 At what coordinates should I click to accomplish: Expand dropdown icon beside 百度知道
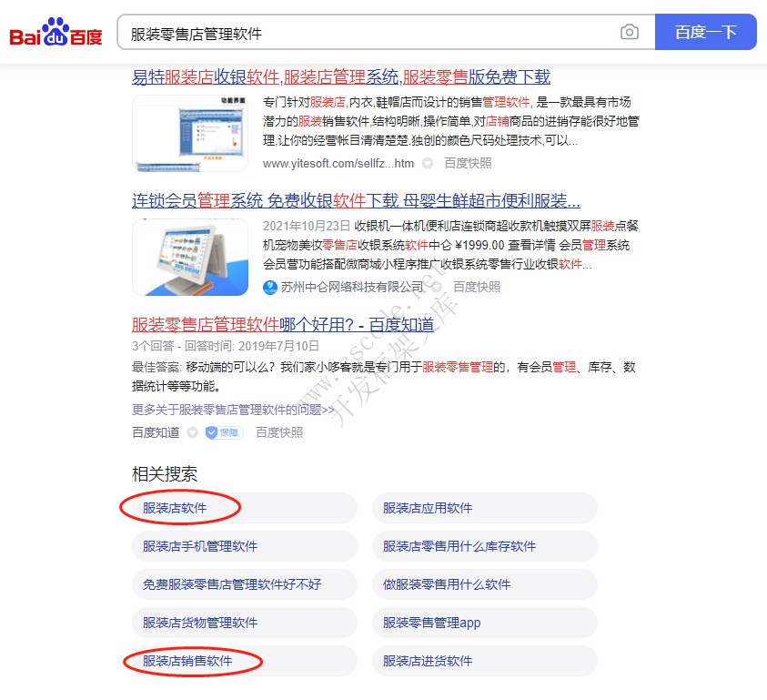coord(193,432)
